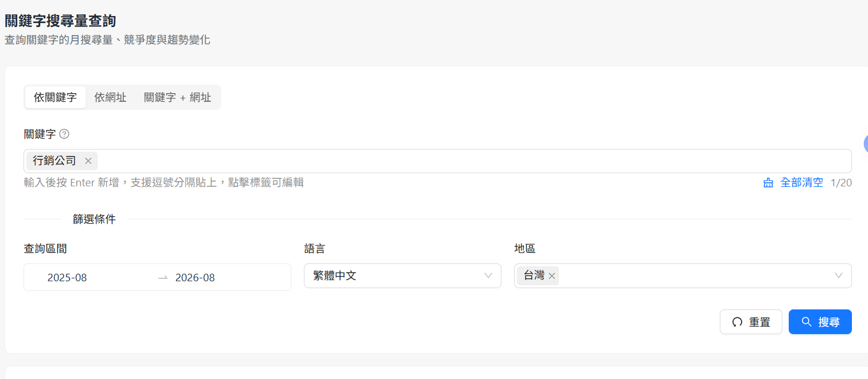Set the end month 2026-08
Viewport: 868px width, 379px height.
click(x=195, y=277)
